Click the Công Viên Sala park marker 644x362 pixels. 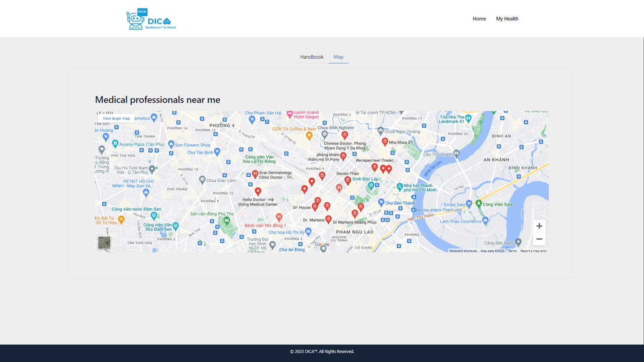pos(479,203)
